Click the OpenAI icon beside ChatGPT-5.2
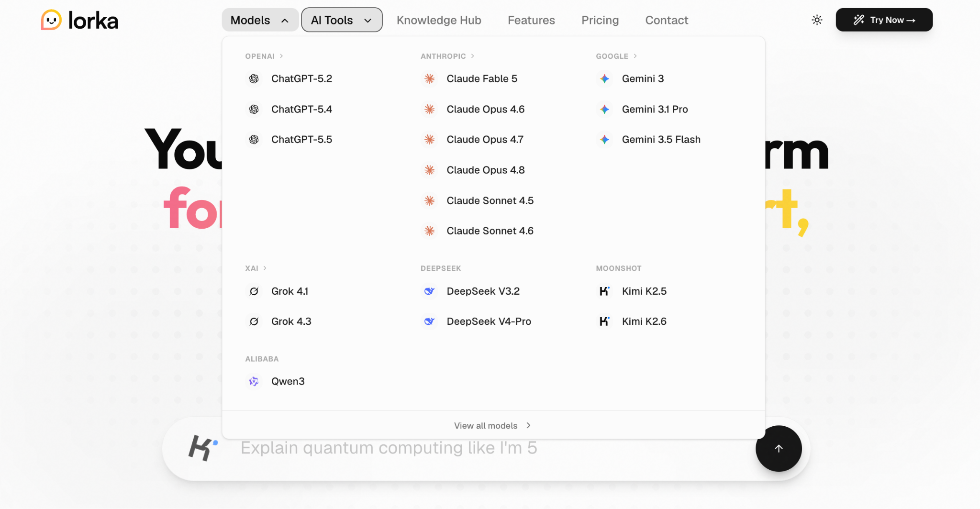Screen dimensions: 980x509 [254, 78]
